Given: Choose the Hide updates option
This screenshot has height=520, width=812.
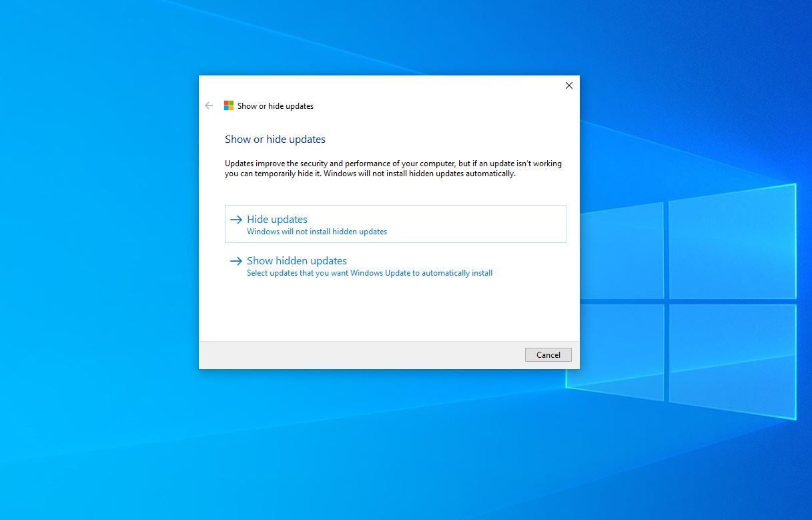Looking at the screenshot, I should [396, 224].
